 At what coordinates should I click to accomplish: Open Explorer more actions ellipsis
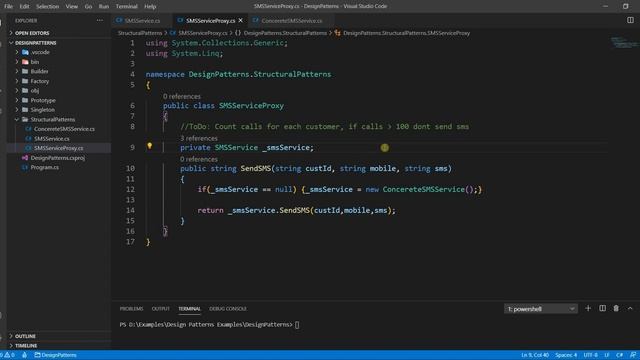point(100,20)
